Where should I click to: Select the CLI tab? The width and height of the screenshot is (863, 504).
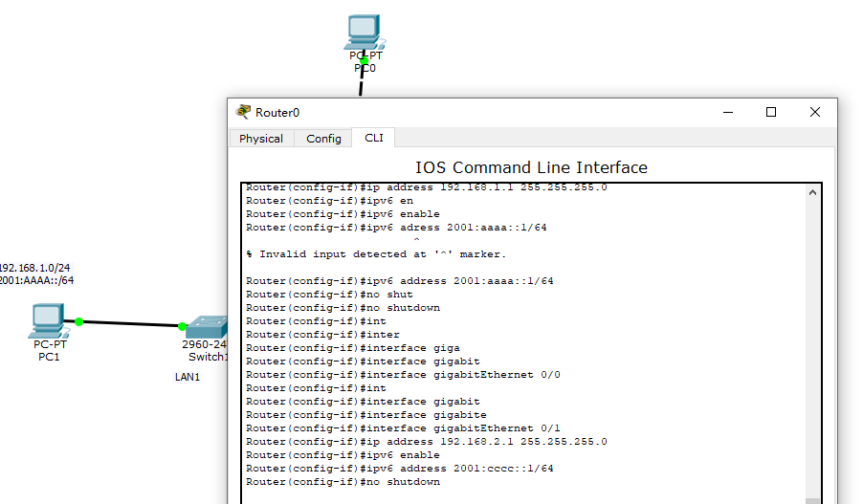click(x=374, y=138)
